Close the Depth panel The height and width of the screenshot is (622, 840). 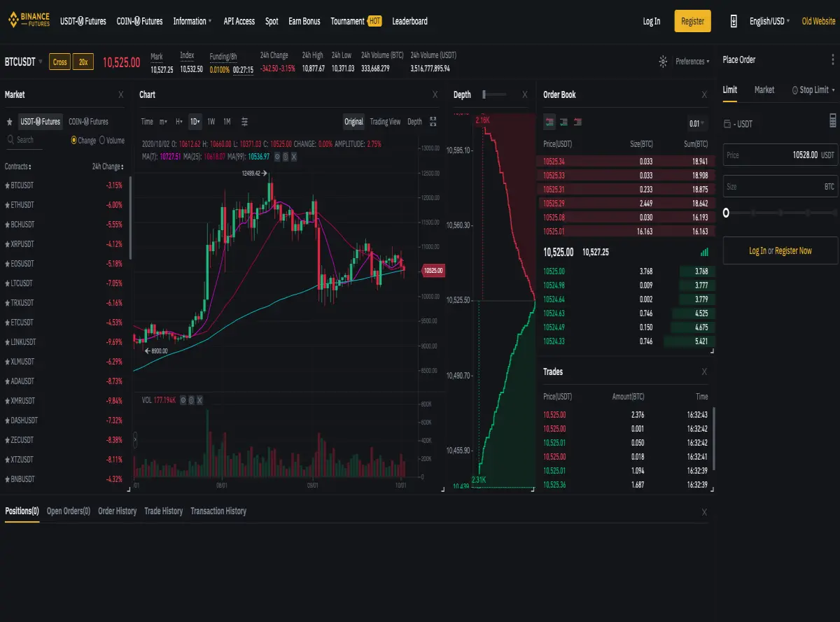(525, 94)
